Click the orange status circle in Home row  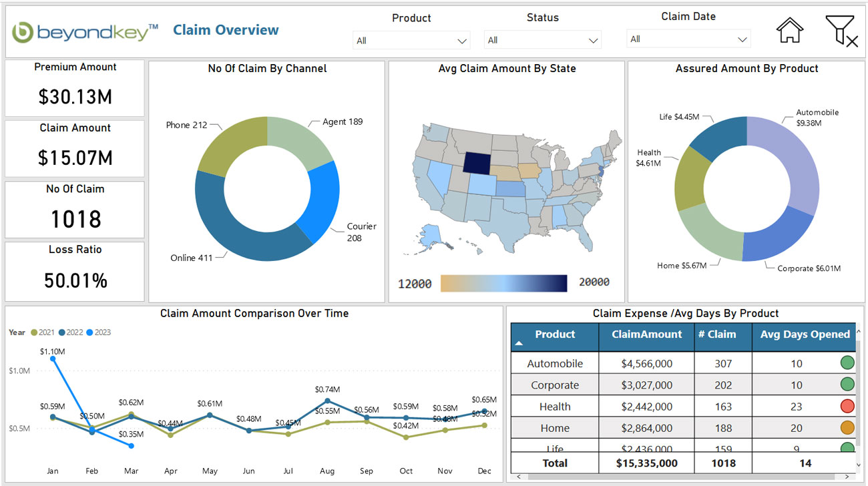(x=847, y=427)
